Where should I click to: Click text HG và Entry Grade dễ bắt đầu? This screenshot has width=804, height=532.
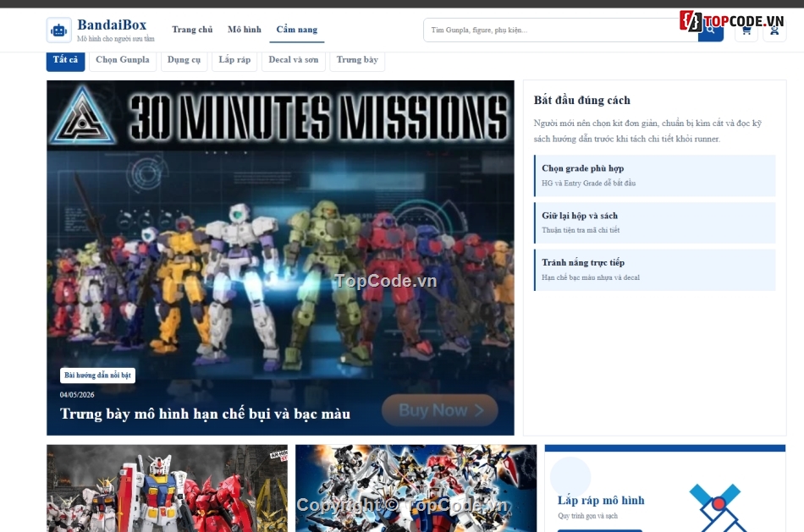tap(589, 184)
